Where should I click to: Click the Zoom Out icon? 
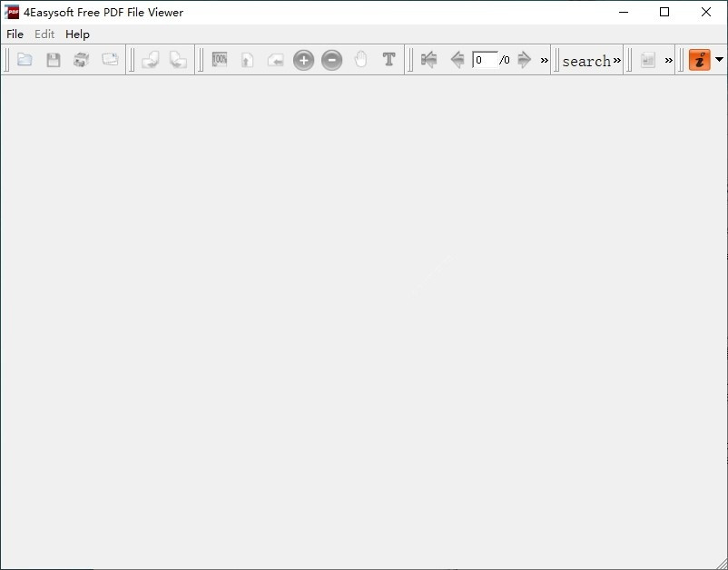click(331, 60)
